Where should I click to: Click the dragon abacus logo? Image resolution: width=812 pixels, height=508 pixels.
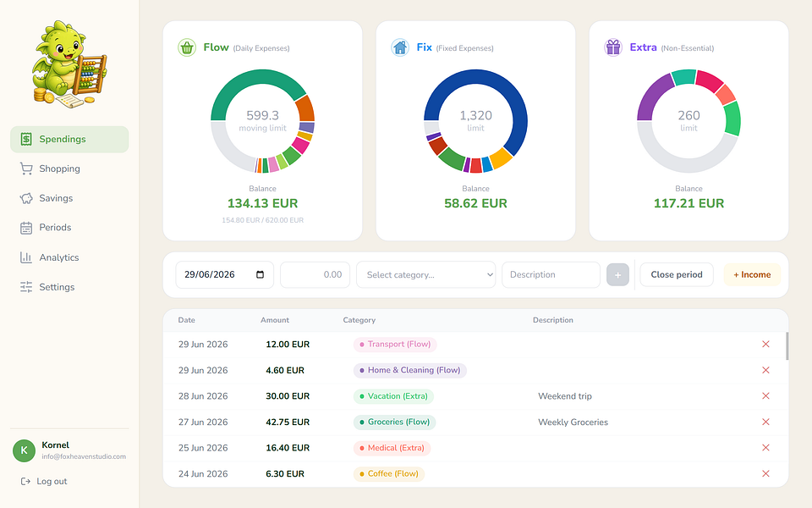pos(69,64)
